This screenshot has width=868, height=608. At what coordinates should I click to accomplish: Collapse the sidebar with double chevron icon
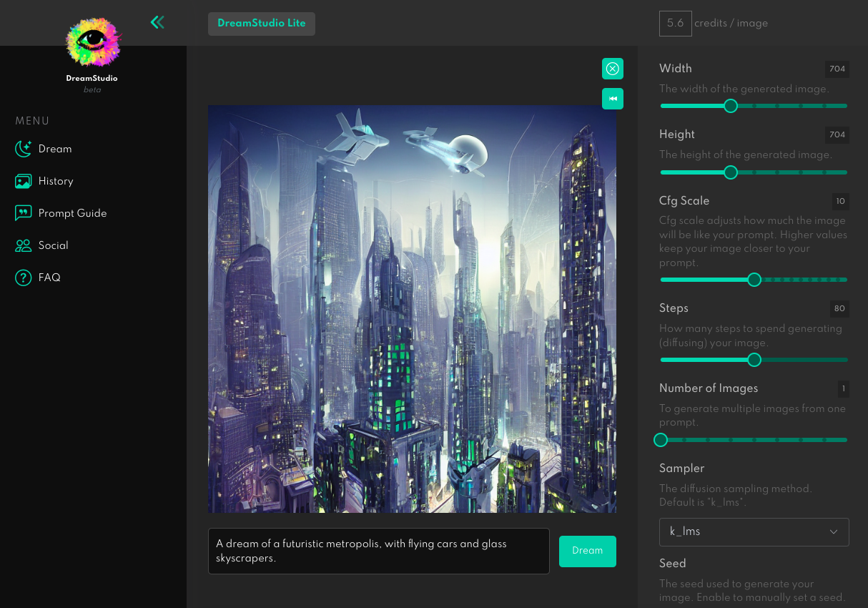pos(157,22)
